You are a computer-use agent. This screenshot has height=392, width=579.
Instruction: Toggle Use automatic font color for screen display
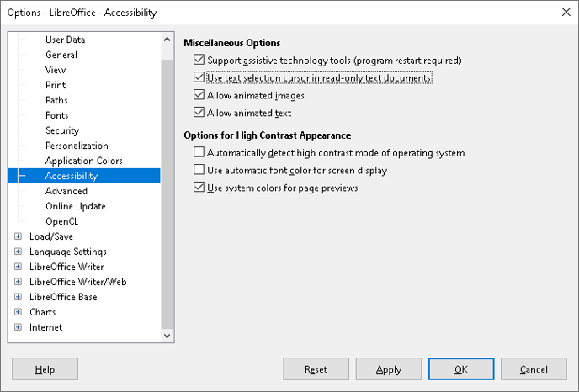199,170
